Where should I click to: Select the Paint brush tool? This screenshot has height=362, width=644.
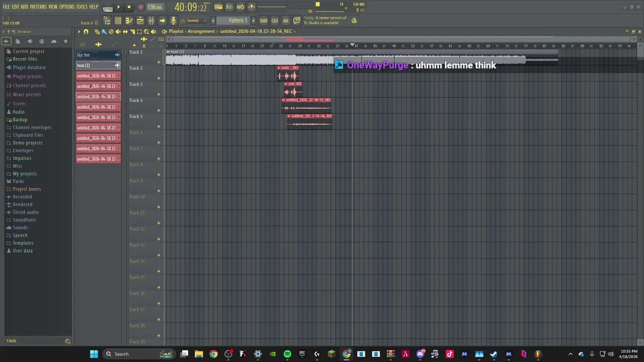(104, 32)
